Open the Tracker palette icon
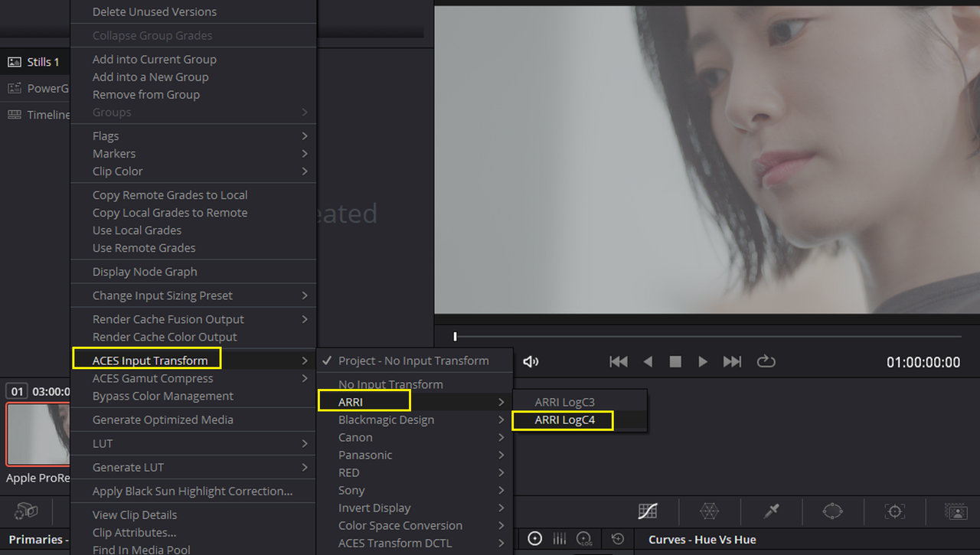 [893, 511]
